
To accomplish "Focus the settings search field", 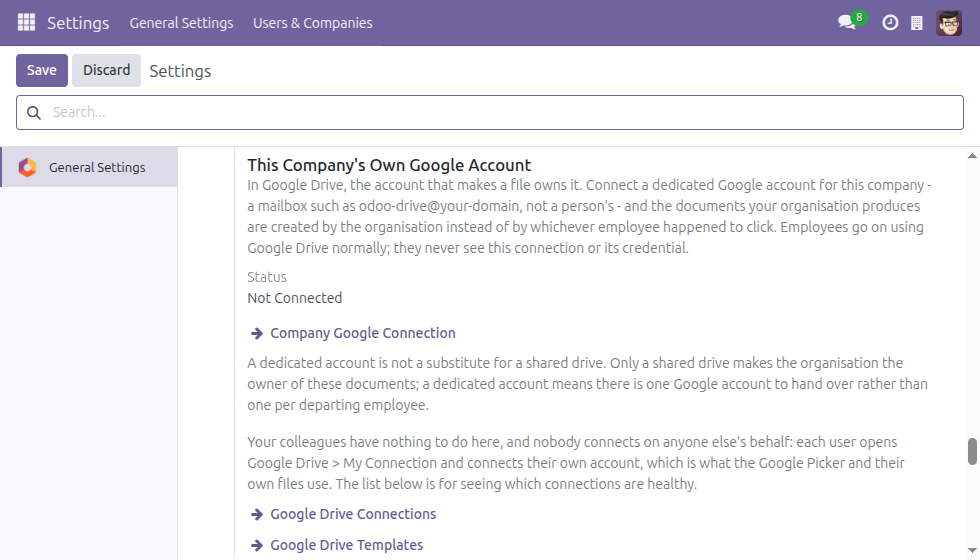I will [490, 112].
